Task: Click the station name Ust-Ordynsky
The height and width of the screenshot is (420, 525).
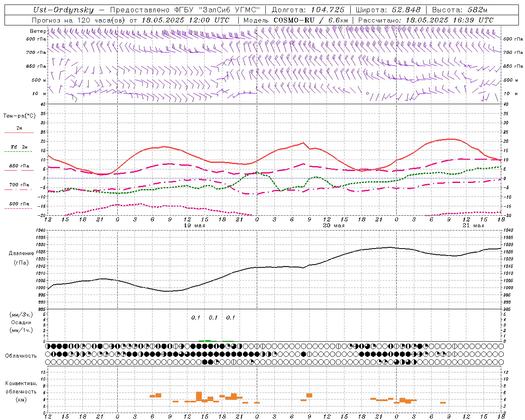Action: click(x=63, y=10)
